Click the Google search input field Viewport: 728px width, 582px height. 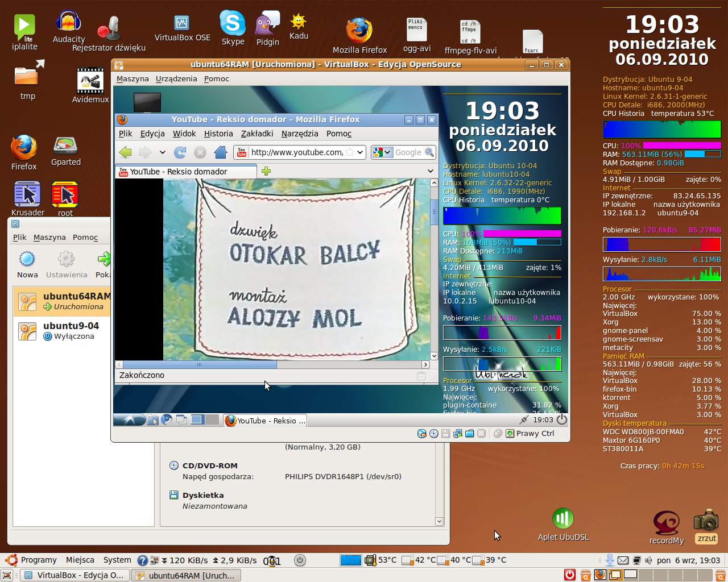pos(408,152)
